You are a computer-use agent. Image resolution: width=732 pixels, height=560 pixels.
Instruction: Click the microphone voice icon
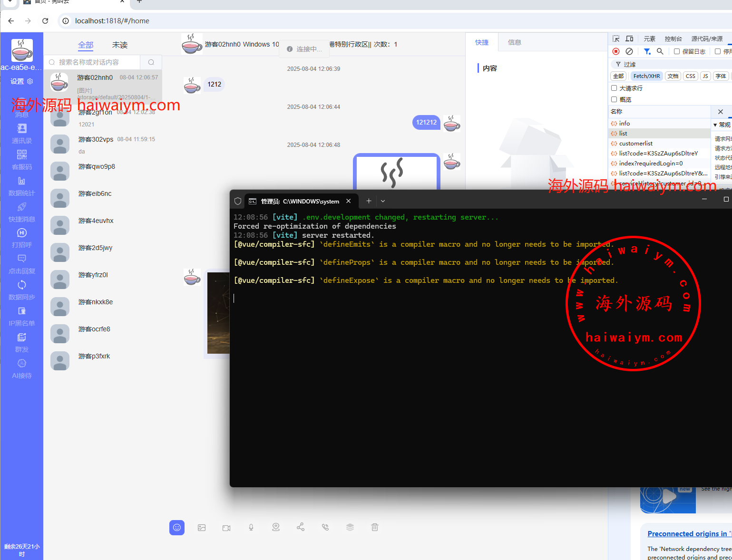coord(251,528)
